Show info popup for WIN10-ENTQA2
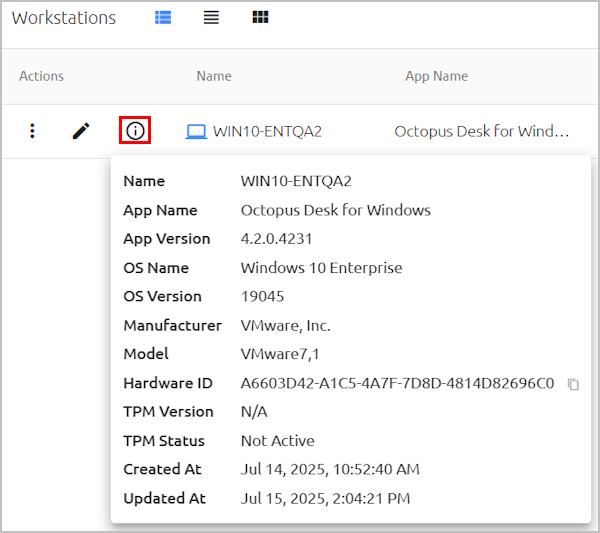 [x=135, y=130]
